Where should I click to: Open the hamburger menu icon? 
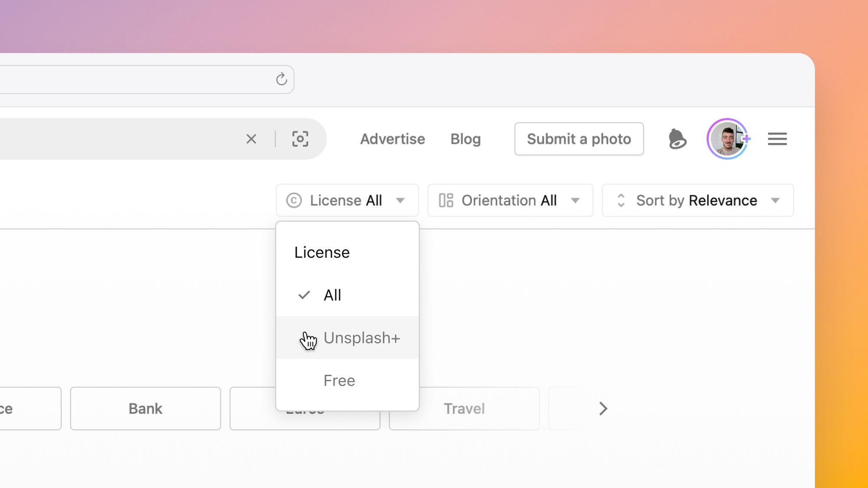tap(777, 139)
